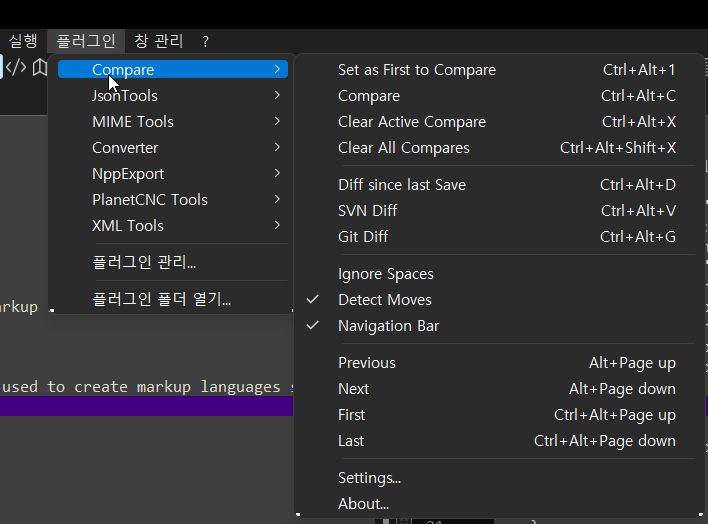
Task: Open the 실행 menu
Action: (23, 41)
